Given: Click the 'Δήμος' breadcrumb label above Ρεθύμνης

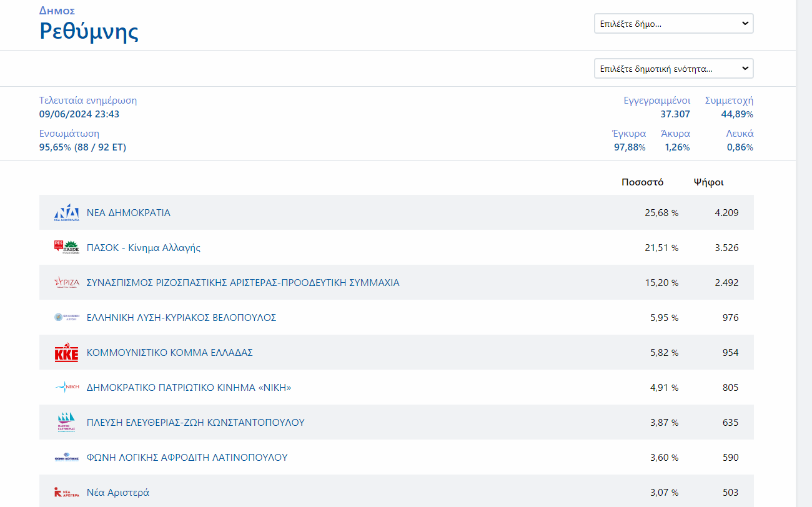Looking at the screenshot, I should [57, 11].
